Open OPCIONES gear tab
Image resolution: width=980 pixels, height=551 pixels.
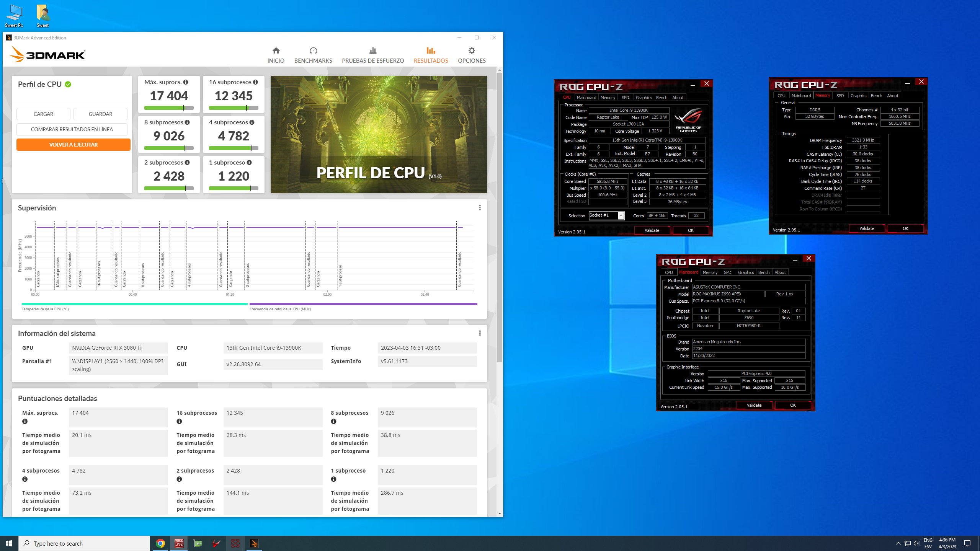coord(472,55)
